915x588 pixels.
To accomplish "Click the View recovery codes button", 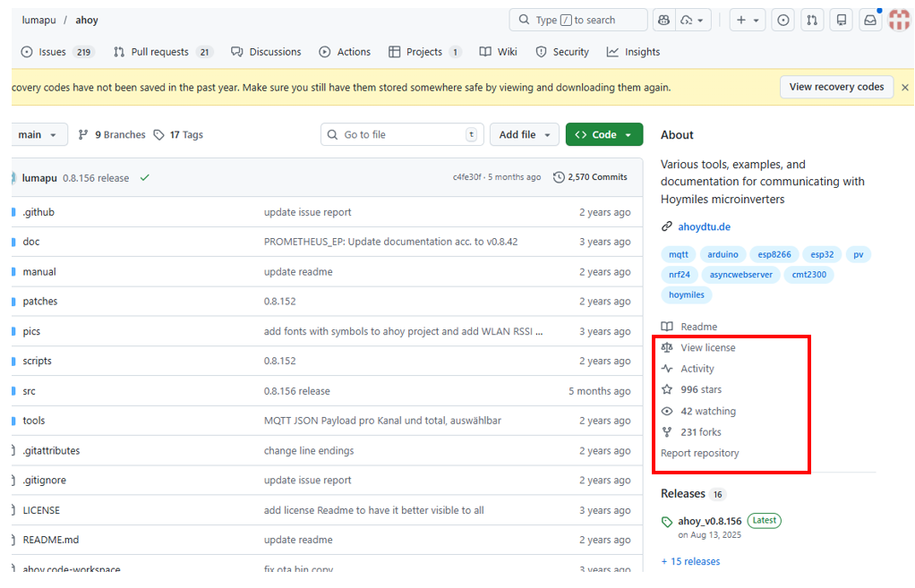I will (x=836, y=87).
